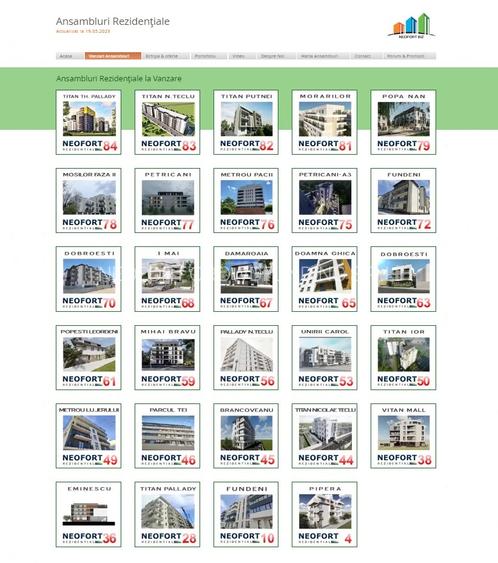The image size is (498, 563).
Task: Open the Pipera Neofort 4 card
Action: [325, 515]
